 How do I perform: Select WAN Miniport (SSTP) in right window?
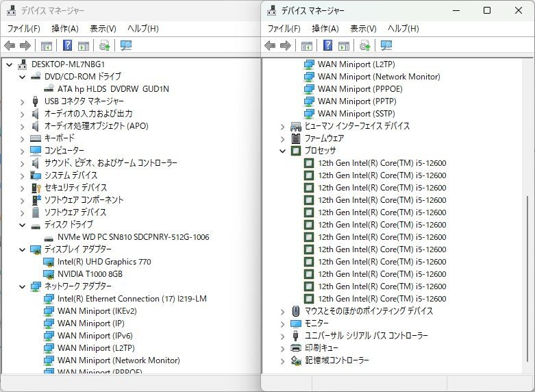coord(356,113)
